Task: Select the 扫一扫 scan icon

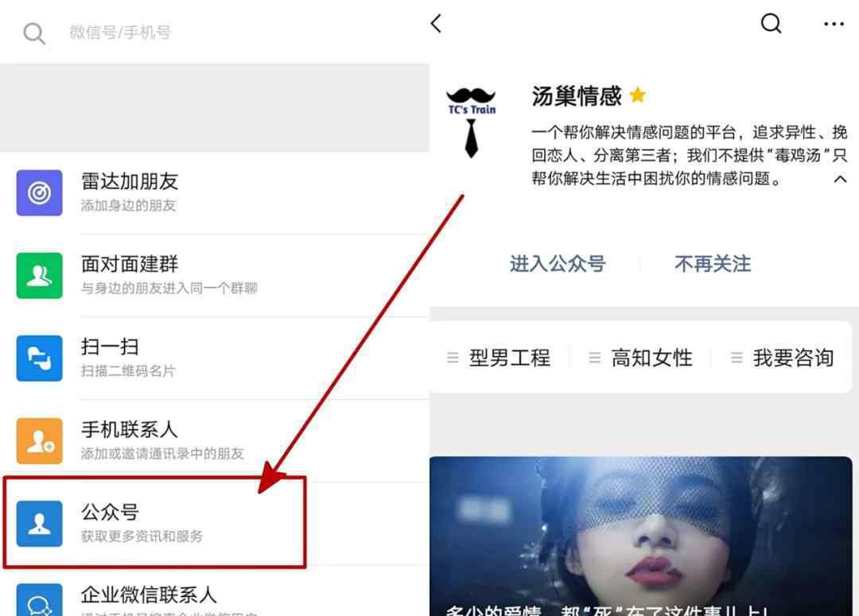Action: pyautogui.click(x=40, y=358)
